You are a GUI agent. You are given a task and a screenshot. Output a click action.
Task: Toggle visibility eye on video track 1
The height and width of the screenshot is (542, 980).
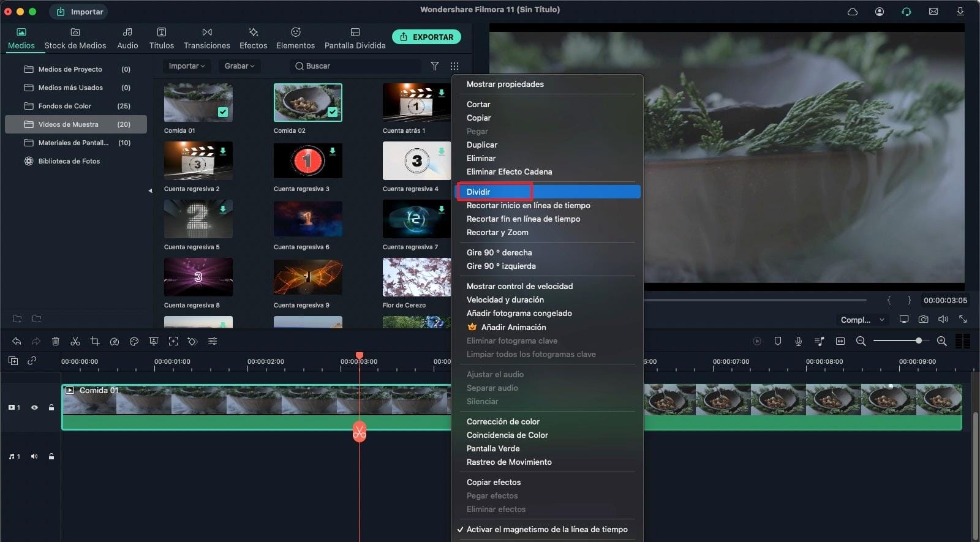34,407
